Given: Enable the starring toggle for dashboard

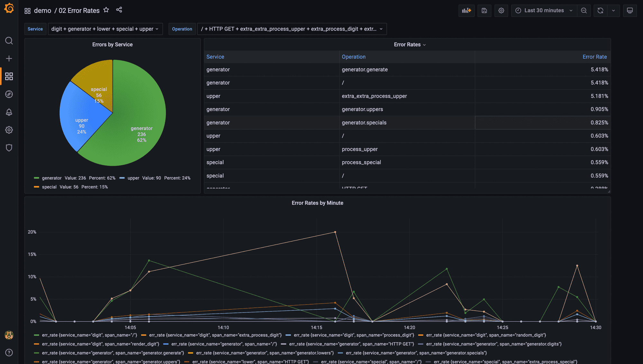Looking at the screenshot, I should [x=106, y=10].
